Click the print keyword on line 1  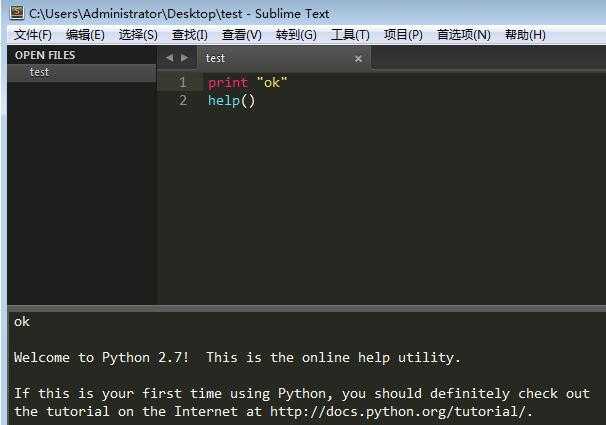228,83
